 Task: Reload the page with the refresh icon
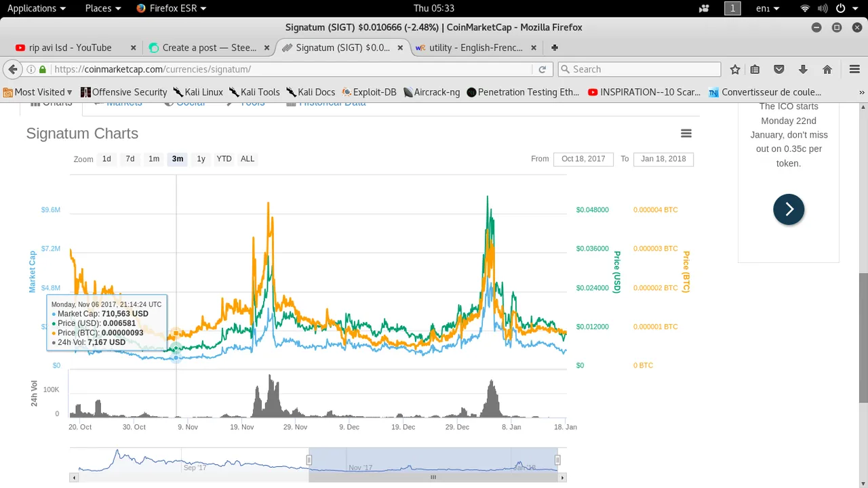[542, 69]
